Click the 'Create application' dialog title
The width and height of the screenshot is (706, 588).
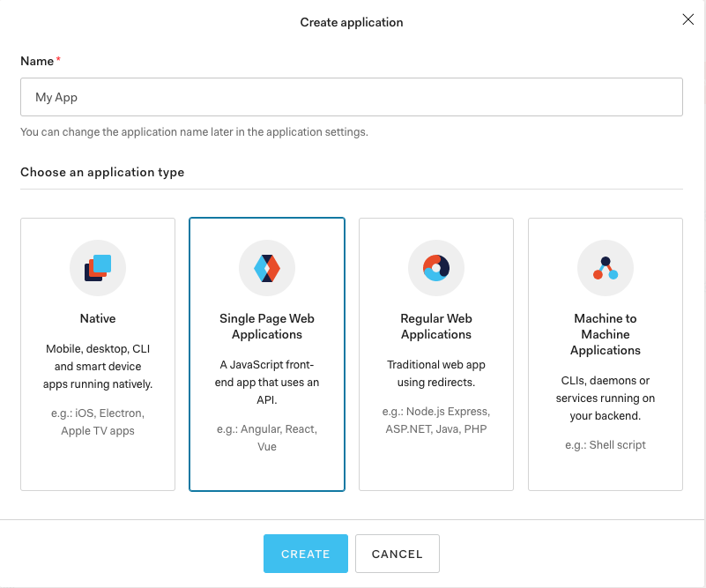352,23
